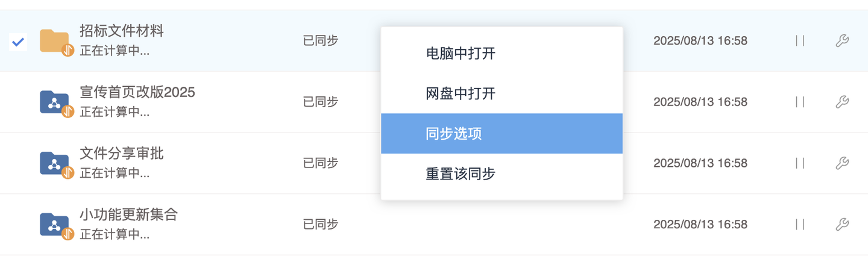The height and width of the screenshot is (259, 868).
Task: Open wrench settings for 招标文件材料
Action: click(x=842, y=41)
